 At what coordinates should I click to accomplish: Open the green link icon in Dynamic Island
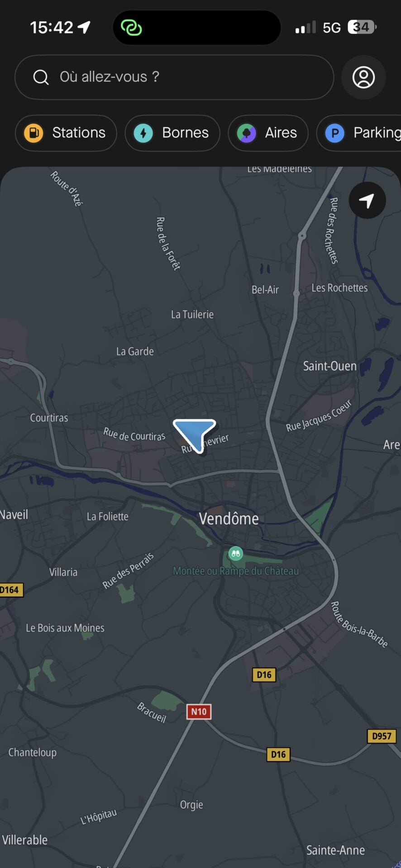131,28
